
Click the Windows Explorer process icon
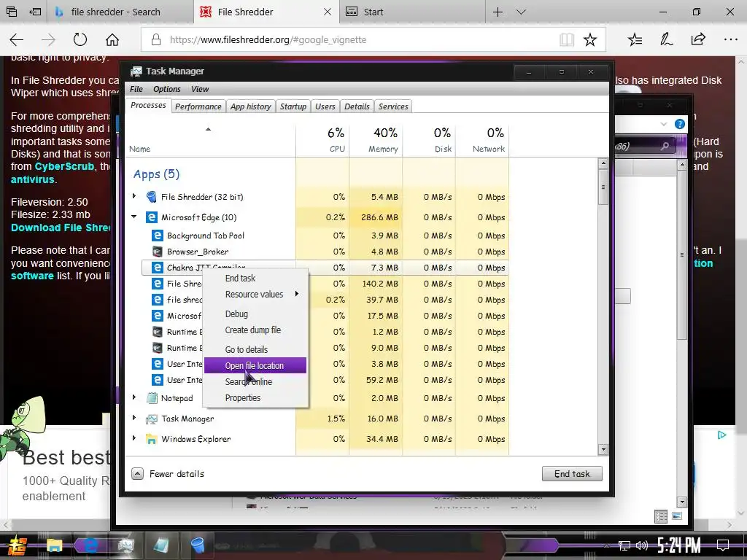click(x=152, y=439)
